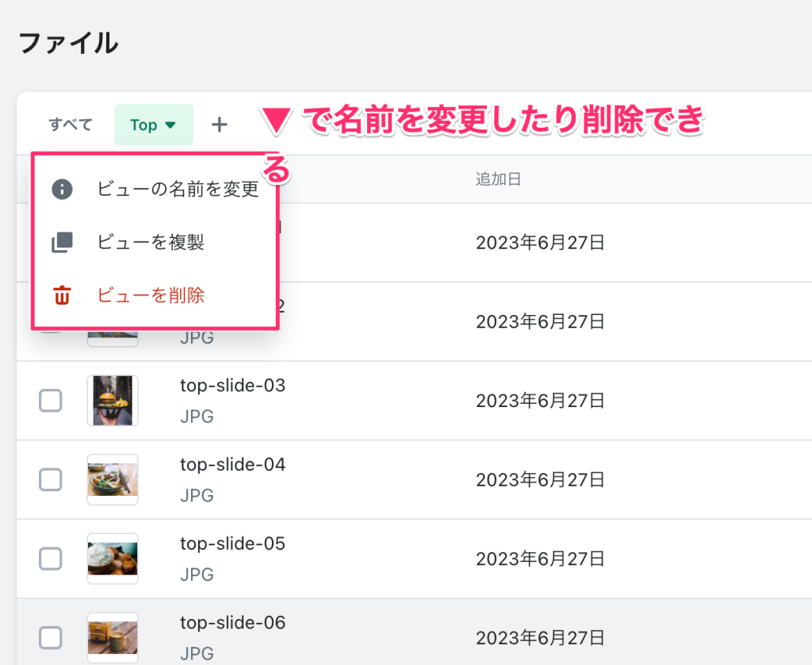Viewport: 812px width, 665px height.
Task: Click the info icon beside rename view
Action: coord(62,189)
